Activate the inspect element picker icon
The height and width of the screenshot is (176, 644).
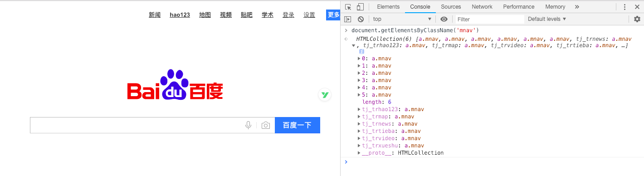point(348,7)
